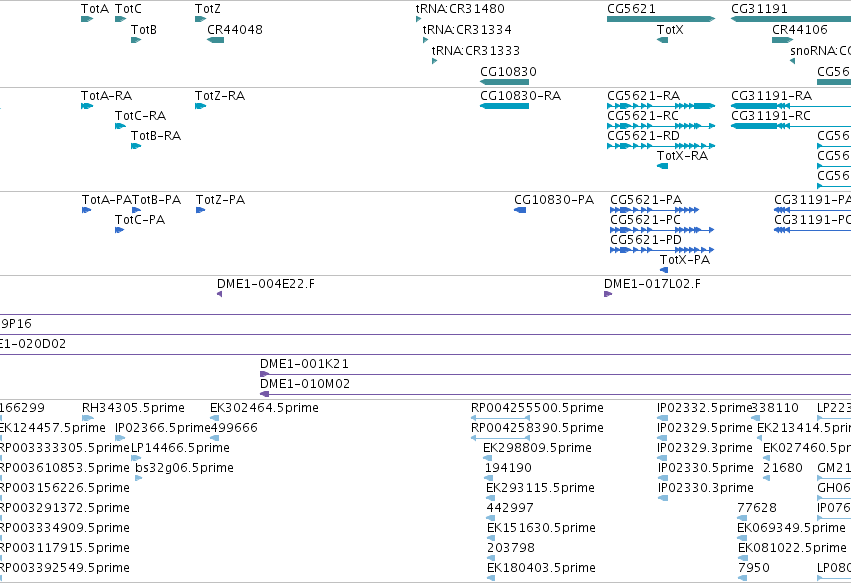Click the EK293115.5prime EST
Screen dimensions: 851x583
point(490,498)
